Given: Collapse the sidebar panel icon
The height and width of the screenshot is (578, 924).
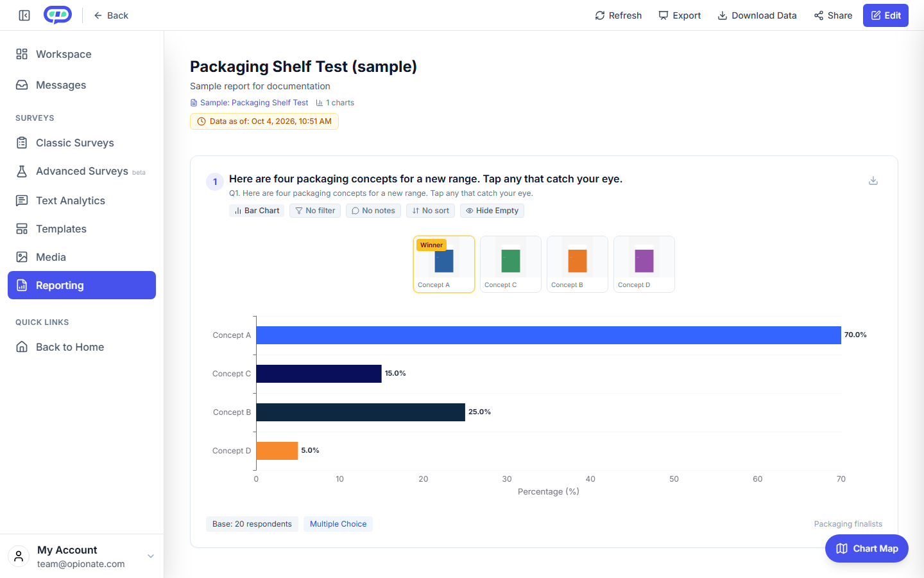Looking at the screenshot, I should [24, 15].
